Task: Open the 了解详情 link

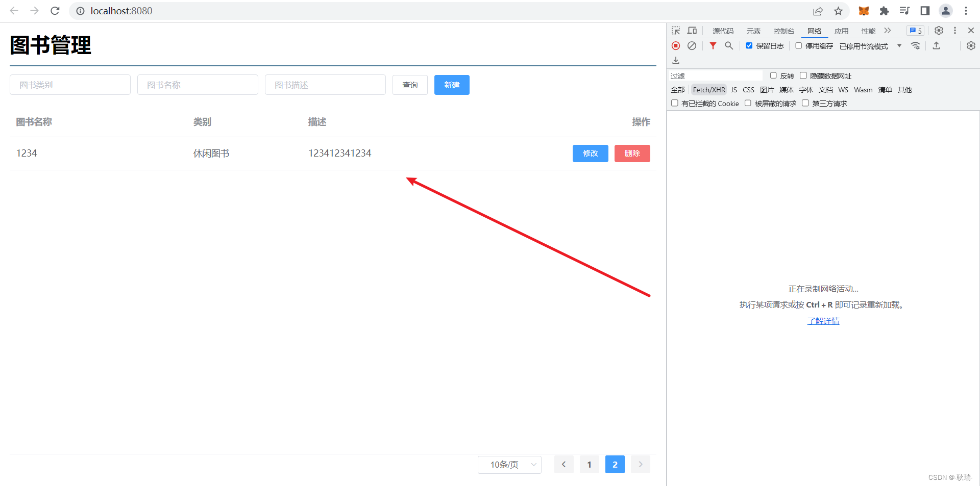Action: pos(823,321)
